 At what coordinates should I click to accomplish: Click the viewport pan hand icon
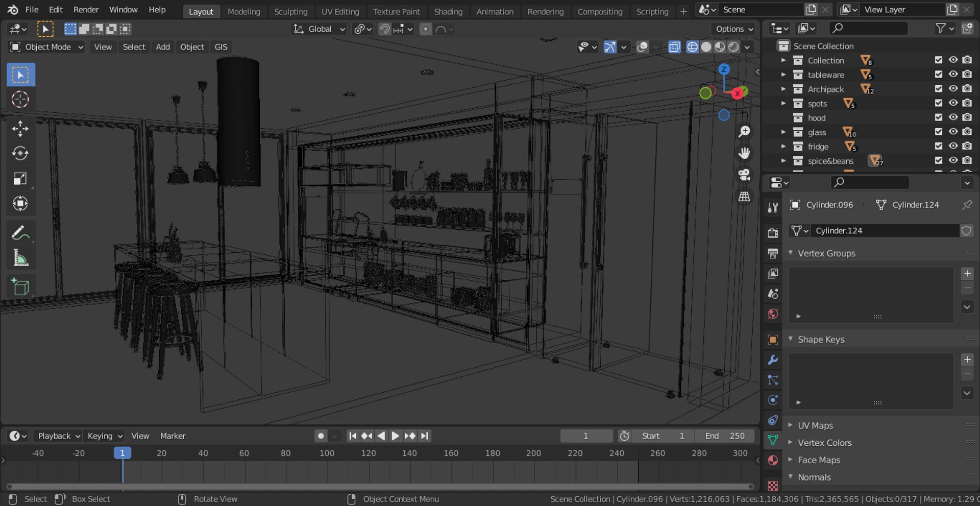(744, 153)
